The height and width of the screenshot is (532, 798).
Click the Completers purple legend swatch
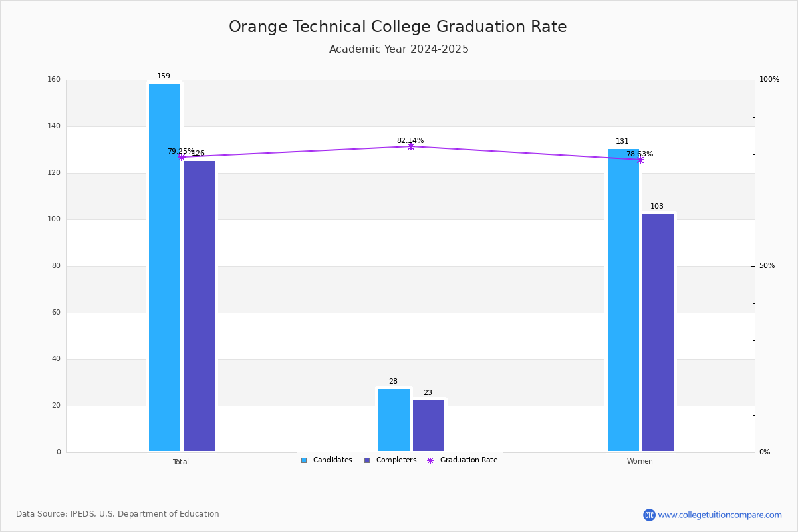367,460
